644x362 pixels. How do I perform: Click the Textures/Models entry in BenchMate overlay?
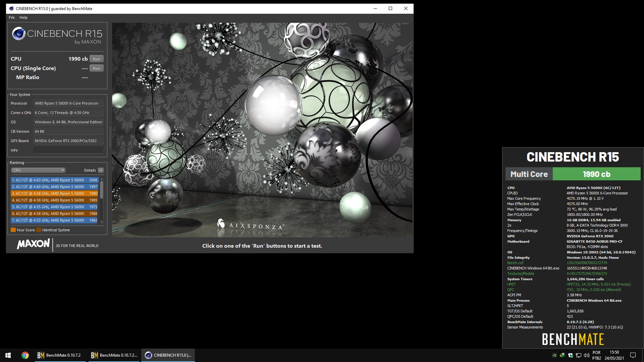coord(521,274)
